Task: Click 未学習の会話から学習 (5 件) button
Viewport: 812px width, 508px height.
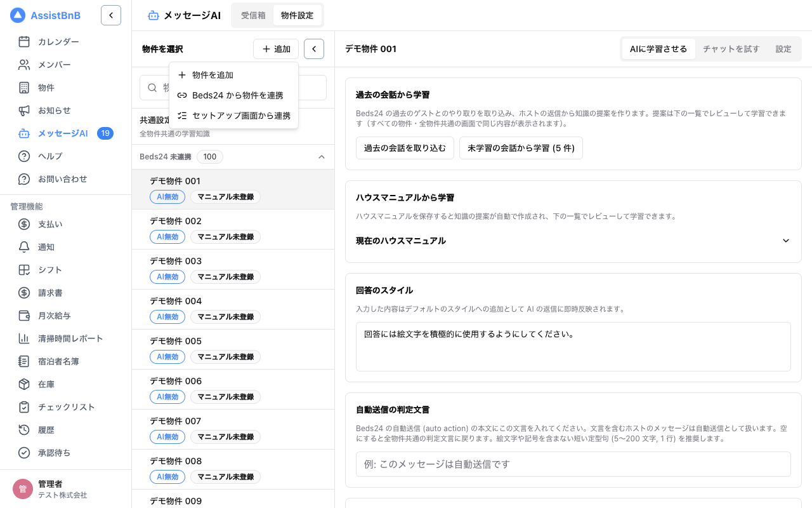Action: click(521, 148)
